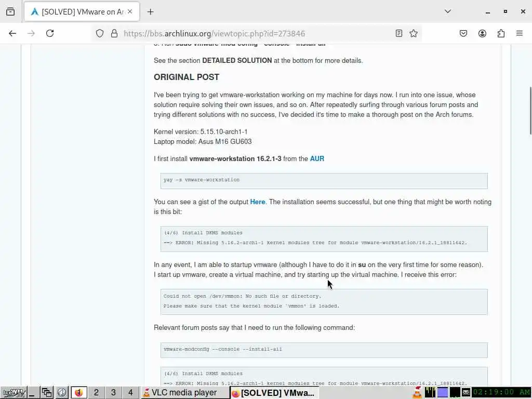Click the ORIGINAL POST heading
Screen dimensions: 532x399
pyautogui.click(x=187, y=77)
